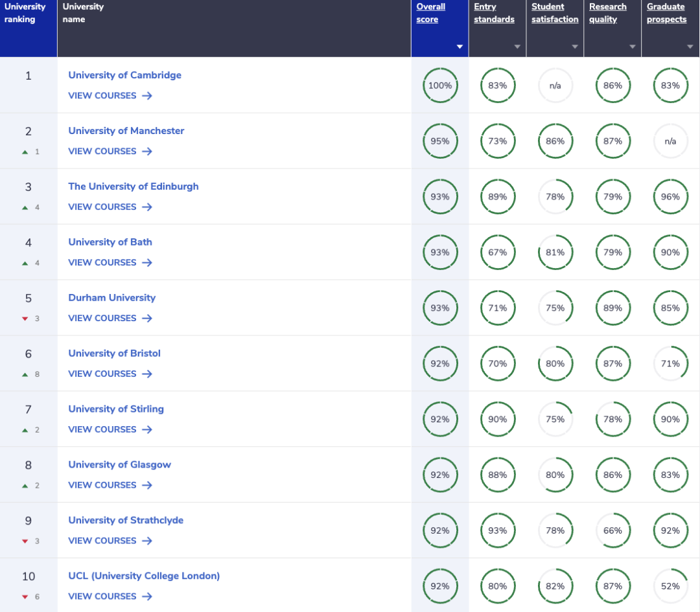Viewport: 700px width, 612px height.
Task: Click arrow icon beside Manchester View Courses
Action: pos(147,152)
